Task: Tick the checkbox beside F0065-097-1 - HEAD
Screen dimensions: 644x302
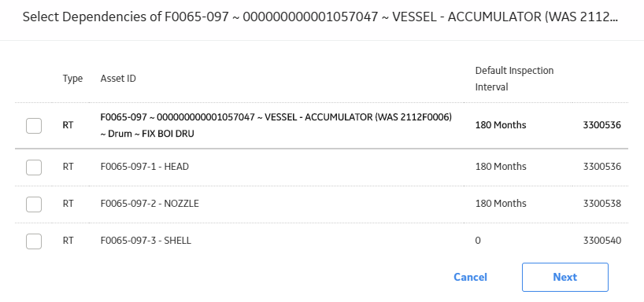Action: (34, 167)
